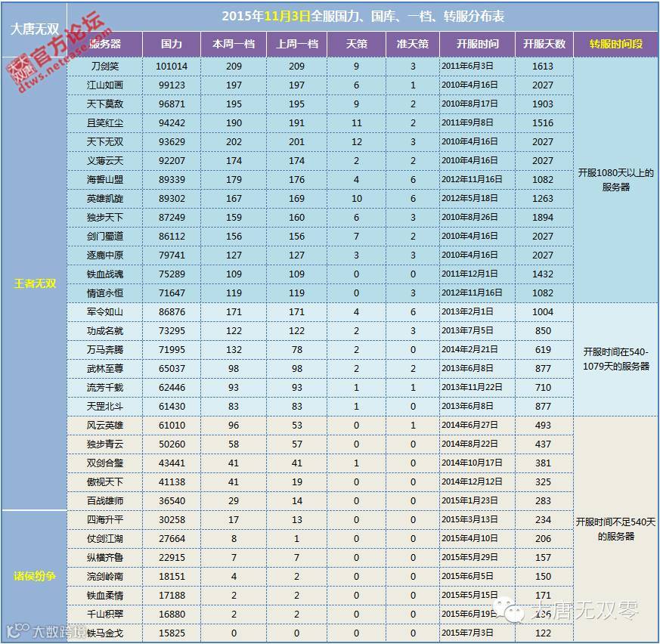The width and height of the screenshot is (660, 644).
Task: Select server name 英雄凯旋
Action: [105, 198]
